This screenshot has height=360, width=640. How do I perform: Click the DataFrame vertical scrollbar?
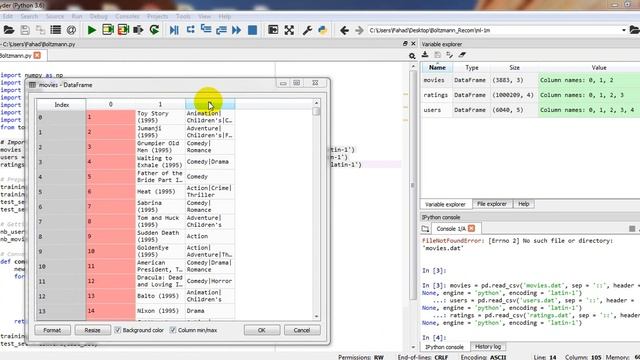(316, 210)
